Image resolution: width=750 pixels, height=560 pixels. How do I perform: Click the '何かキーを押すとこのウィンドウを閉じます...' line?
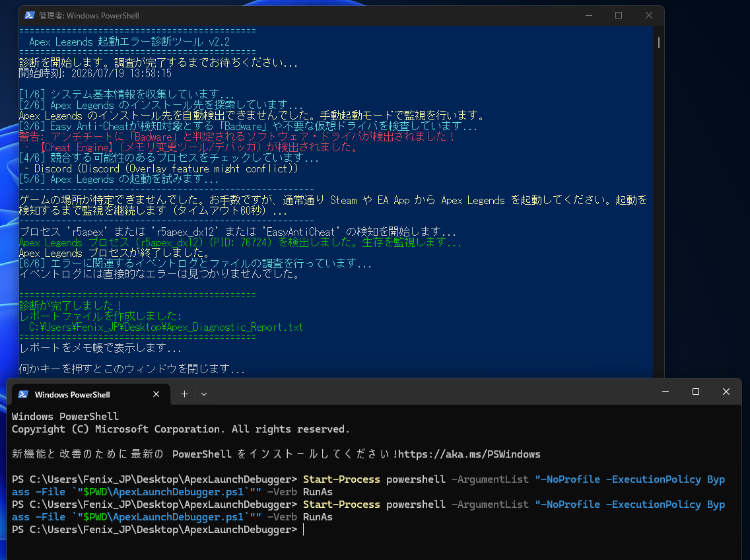(x=132, y=368)
